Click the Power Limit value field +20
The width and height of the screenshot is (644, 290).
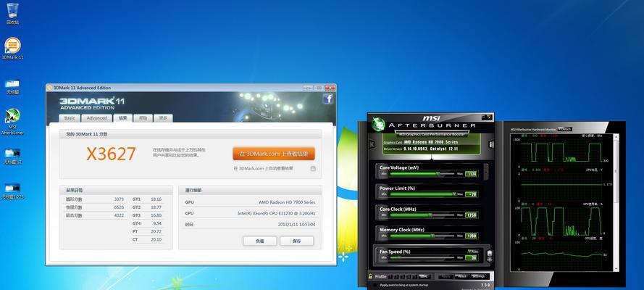click(471, 194)
